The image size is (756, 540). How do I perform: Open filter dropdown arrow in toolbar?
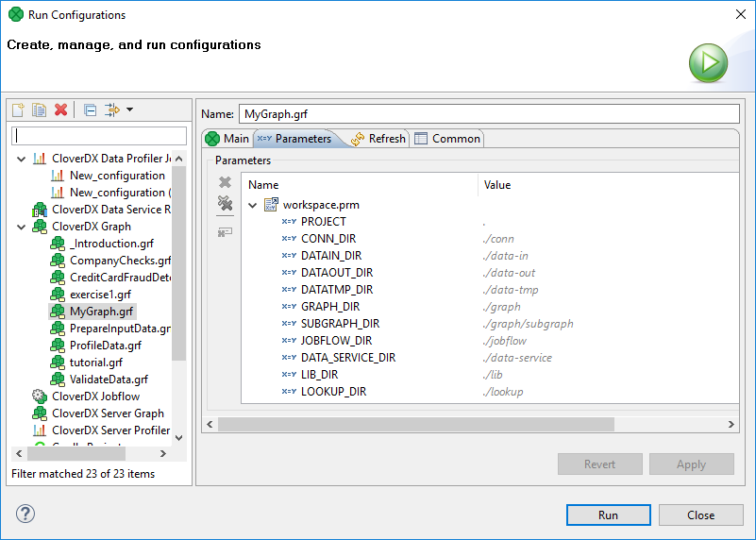(129, 110)
